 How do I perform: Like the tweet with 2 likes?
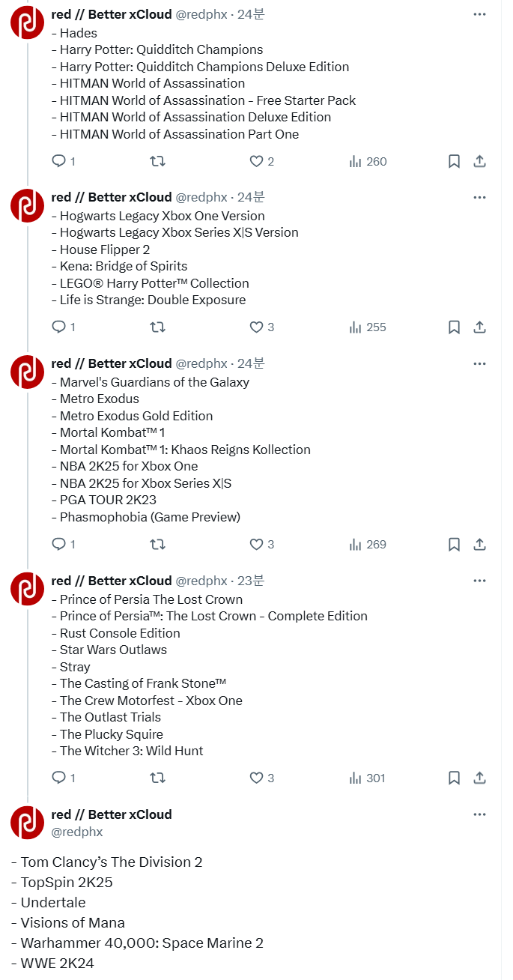[x=261, y=161]
